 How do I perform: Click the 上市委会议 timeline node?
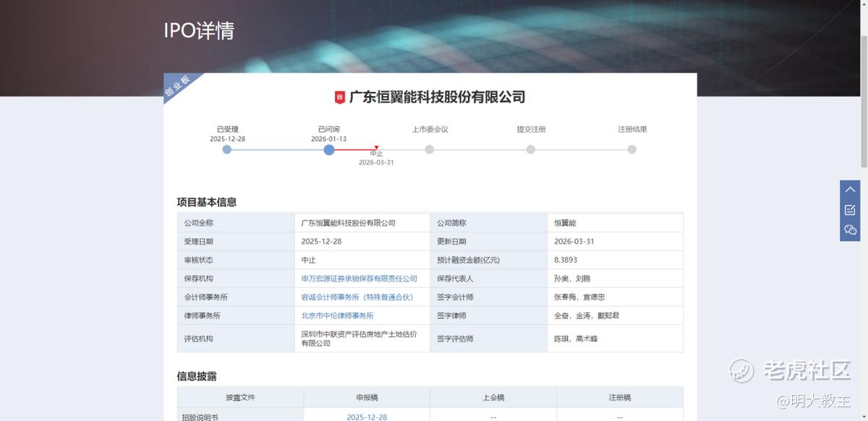tap(430, 150)
